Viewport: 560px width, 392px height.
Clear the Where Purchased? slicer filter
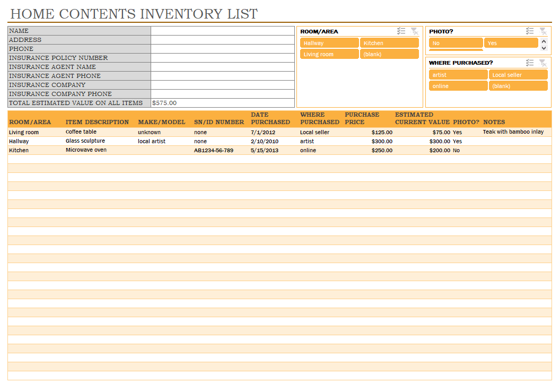pos(542,63)
